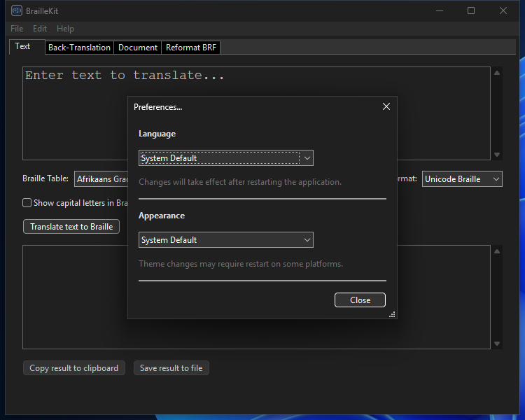Click the BrailleKit app icon in title bar
Screen dimensions: 525x420
[16, 10]
